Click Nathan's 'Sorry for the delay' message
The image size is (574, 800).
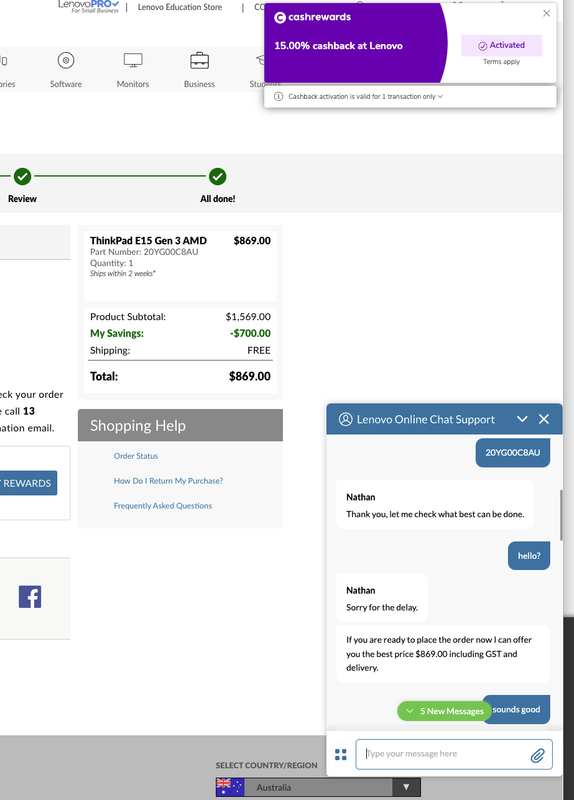click(382, 598)
